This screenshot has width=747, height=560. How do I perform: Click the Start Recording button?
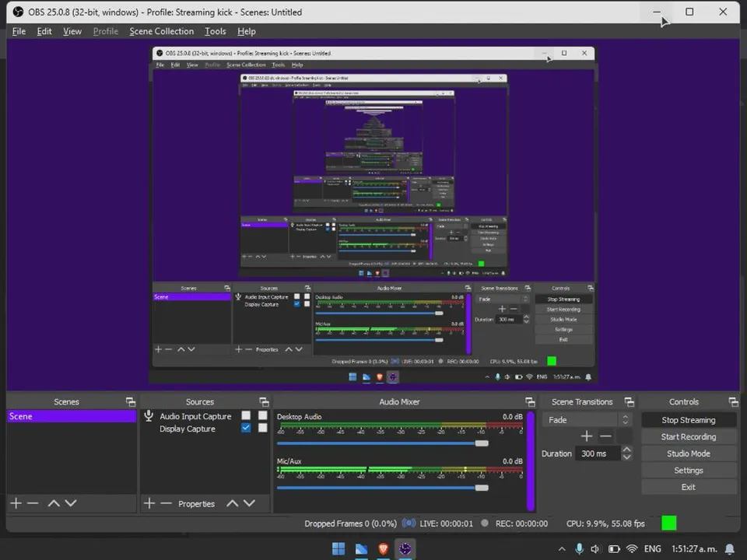689,436
